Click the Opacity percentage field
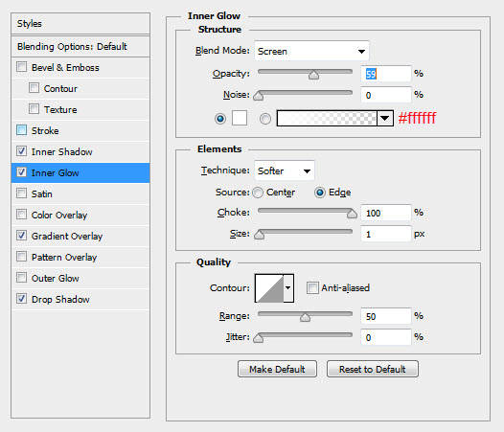Screen dimensions: 504x432 tap(386, 74)
